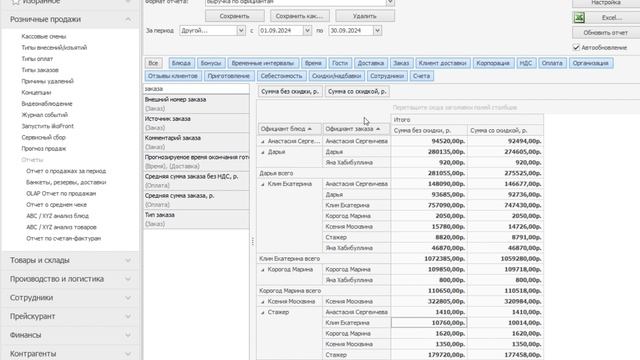
Task: Open ABC / XYZ анализ блюд
Action: click(x=58, y=216)
